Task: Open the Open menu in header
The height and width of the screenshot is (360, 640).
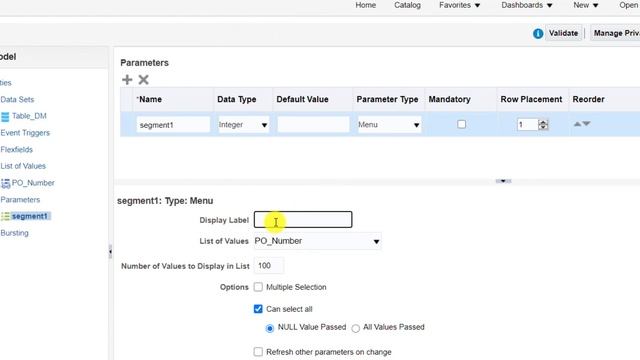Action: (x=629, y=5)
